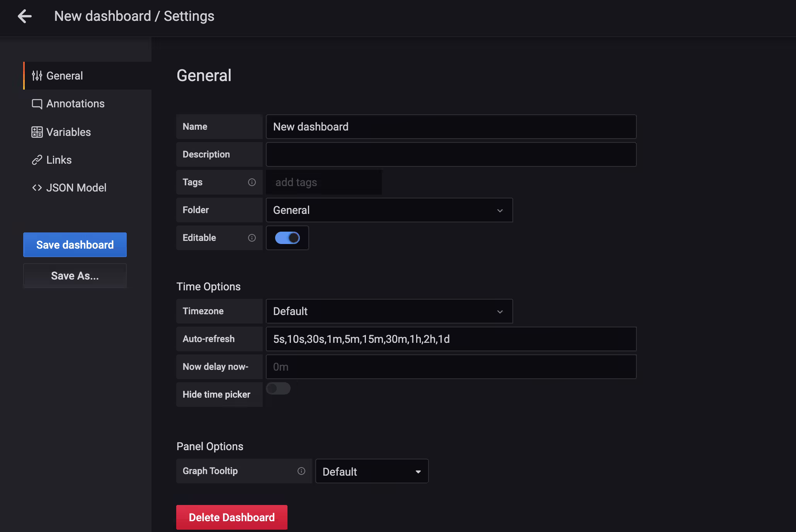Expand the Timezone dropdown chevron
Image resolution: width=796 pixels, height=532 pixels.
point(500,312)
